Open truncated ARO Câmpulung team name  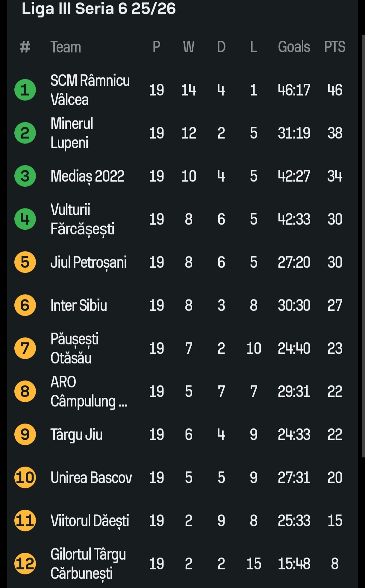89,392
